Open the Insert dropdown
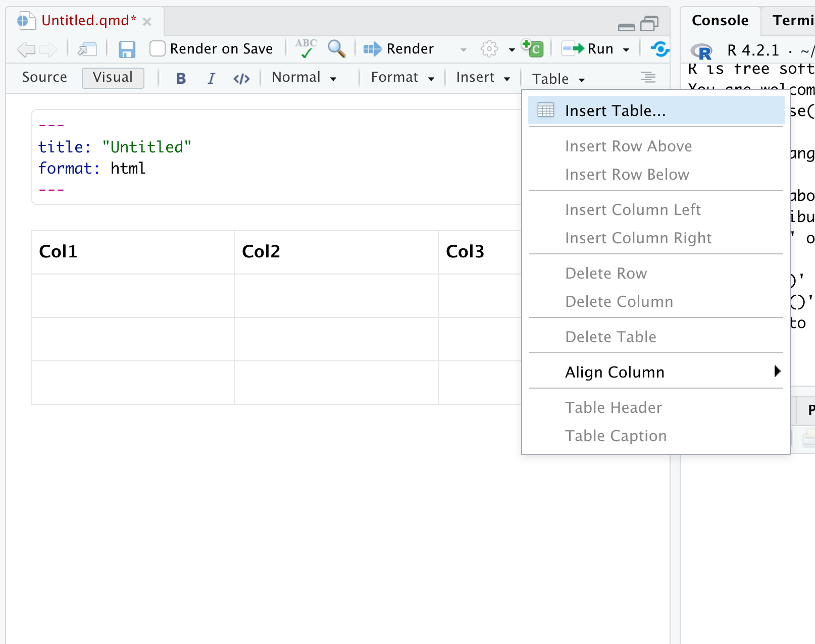Viewport: 815px width, 644px height. pyautogui.click(x=481, y=77)
